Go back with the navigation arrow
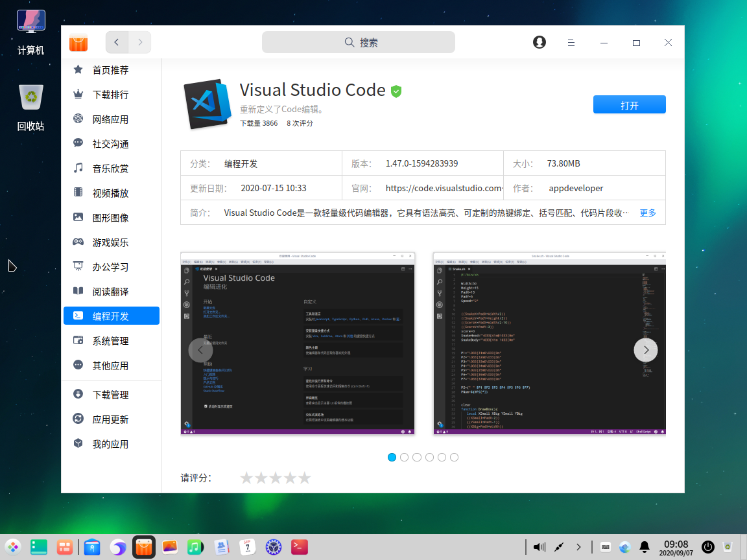The image size is (747, 560). coord(117,42)
